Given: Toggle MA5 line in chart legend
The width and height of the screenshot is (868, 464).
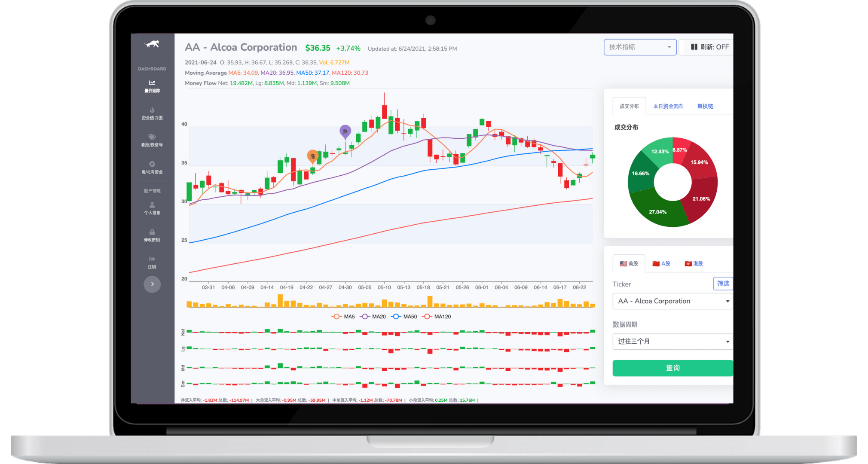Looking at the screenshot, I should (343, 317).
